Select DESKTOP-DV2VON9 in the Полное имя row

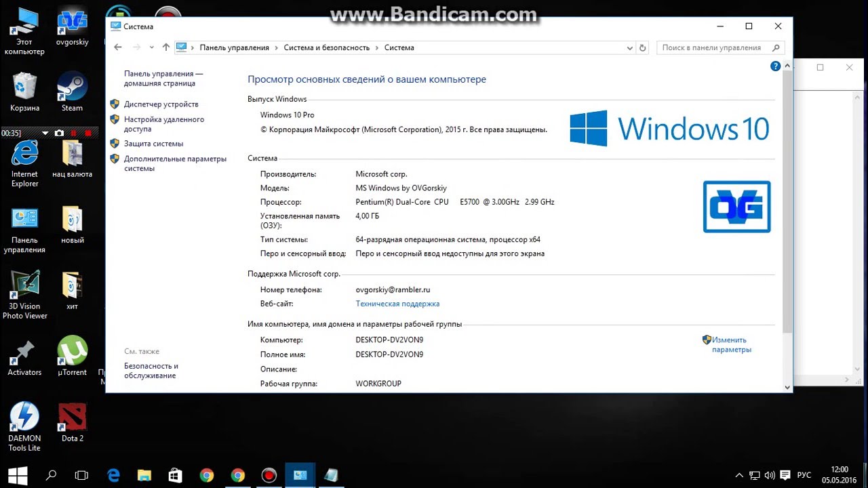point(389,354)
